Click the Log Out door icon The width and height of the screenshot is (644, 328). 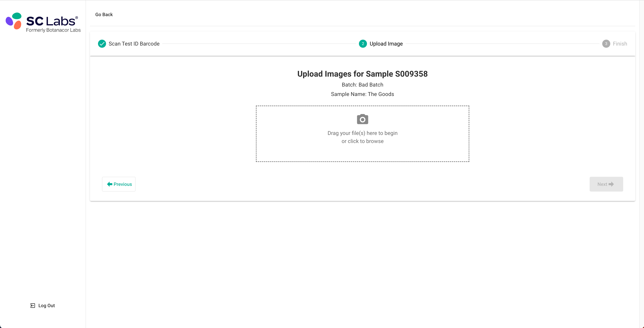[x=33, y=305]
